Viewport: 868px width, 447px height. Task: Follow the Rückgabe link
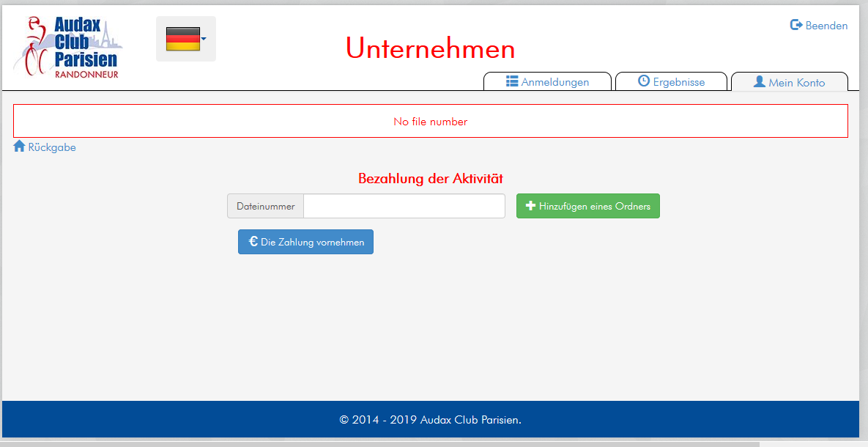tap(52, 147)
